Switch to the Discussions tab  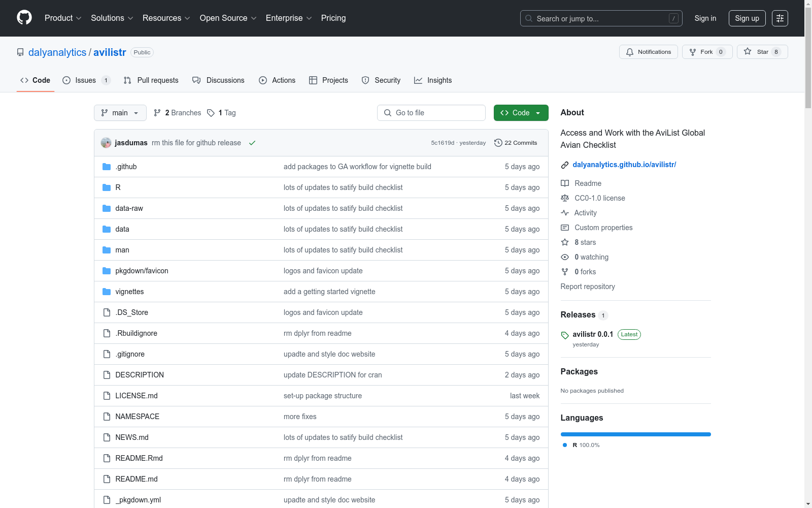218,80
